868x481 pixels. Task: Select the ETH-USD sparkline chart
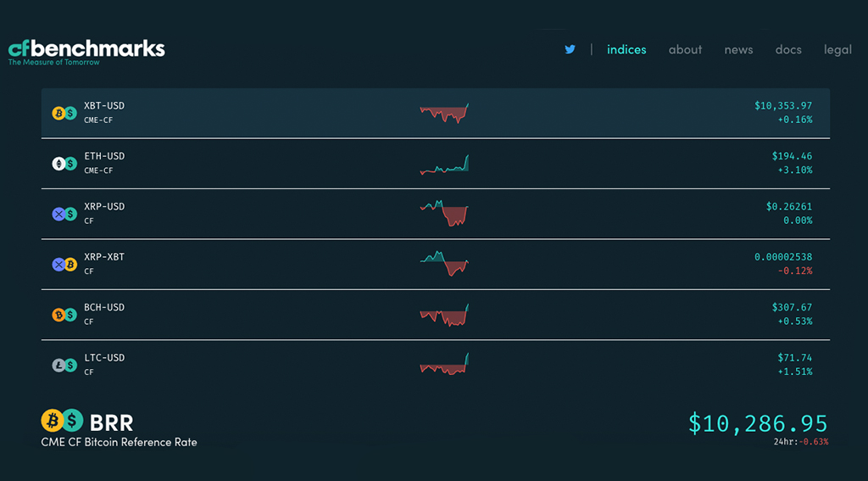coord(444,164)
